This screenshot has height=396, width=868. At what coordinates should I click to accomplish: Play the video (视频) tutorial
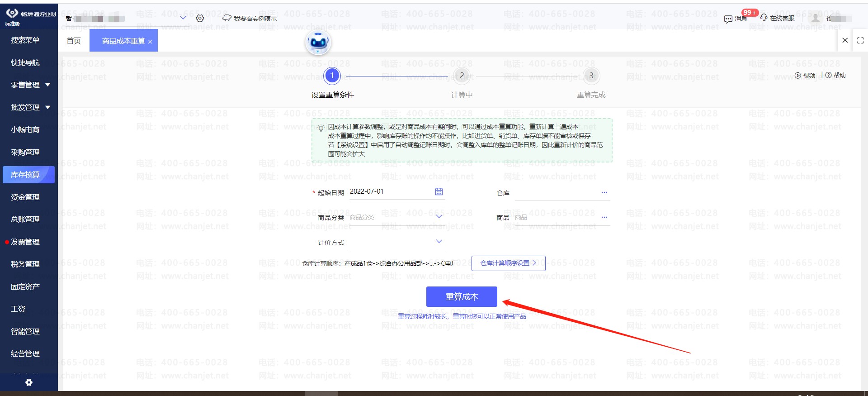(x=805, y=76)
